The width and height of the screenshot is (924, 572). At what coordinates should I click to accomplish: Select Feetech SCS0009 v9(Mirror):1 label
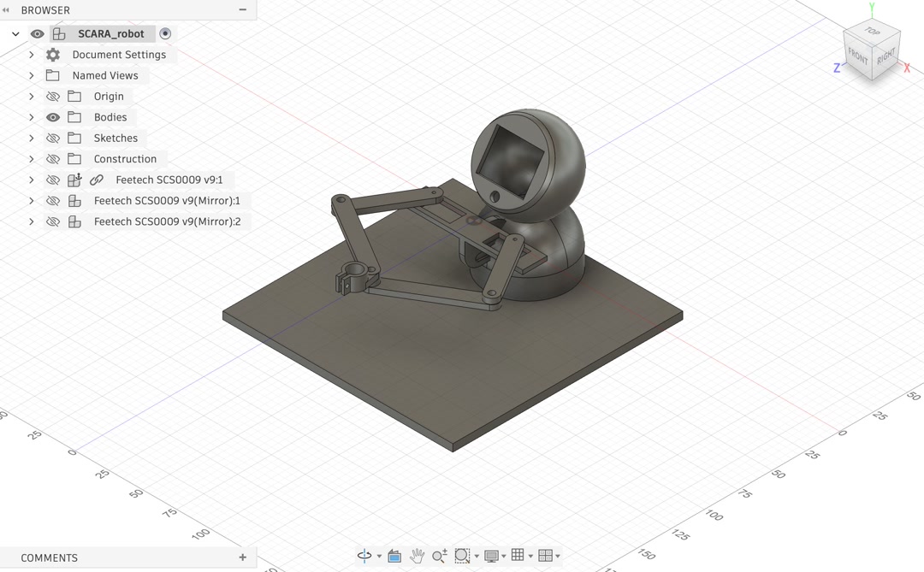[167, 201]
